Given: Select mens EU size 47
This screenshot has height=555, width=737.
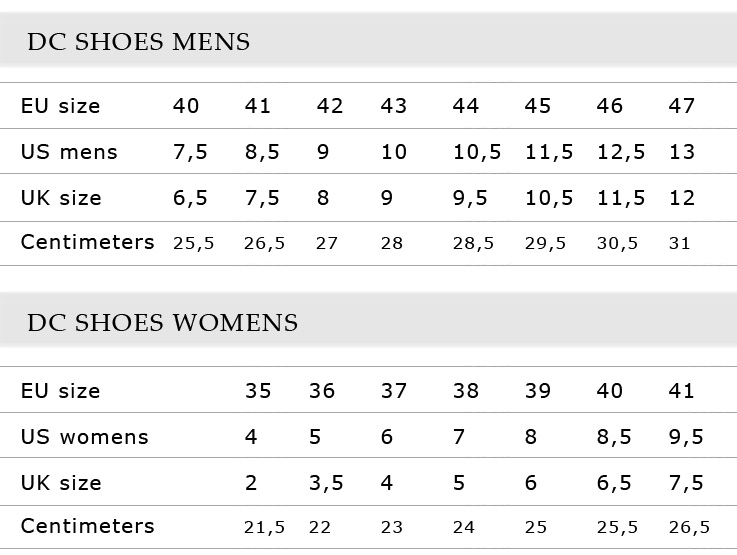Looking at the screenshot, I should coord(681,106).
